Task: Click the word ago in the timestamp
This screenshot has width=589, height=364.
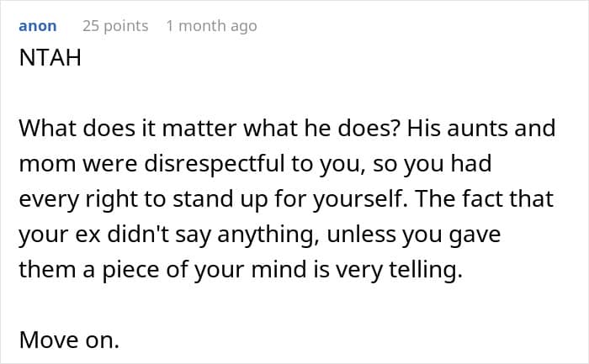Action: [x=244, y=27]
